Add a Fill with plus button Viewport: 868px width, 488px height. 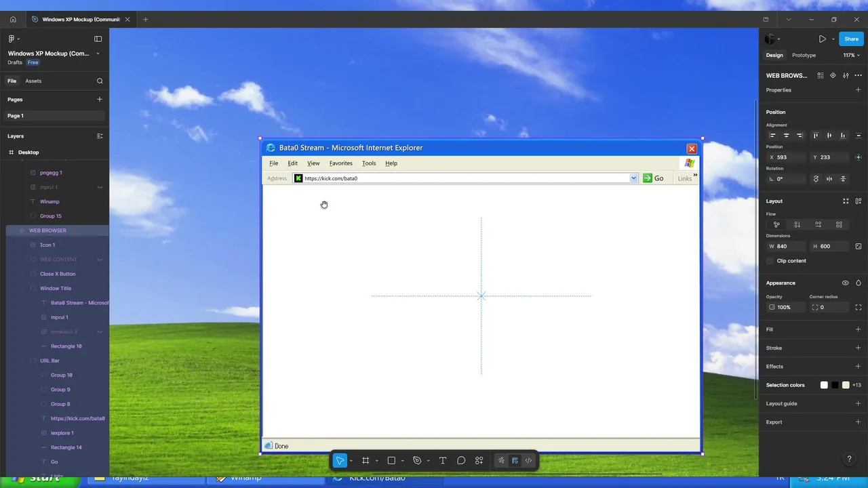pos(858,329)
